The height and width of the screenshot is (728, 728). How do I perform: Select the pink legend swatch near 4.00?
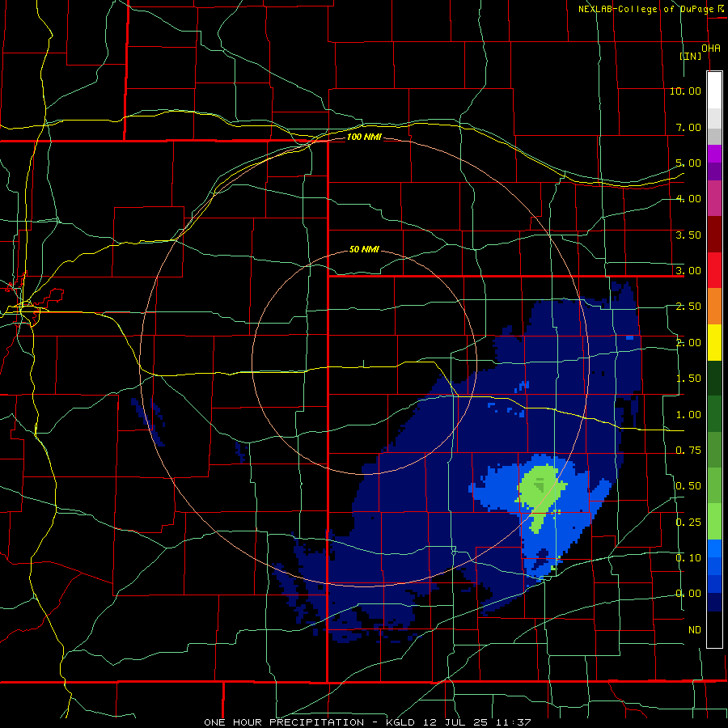click(714, 199)
